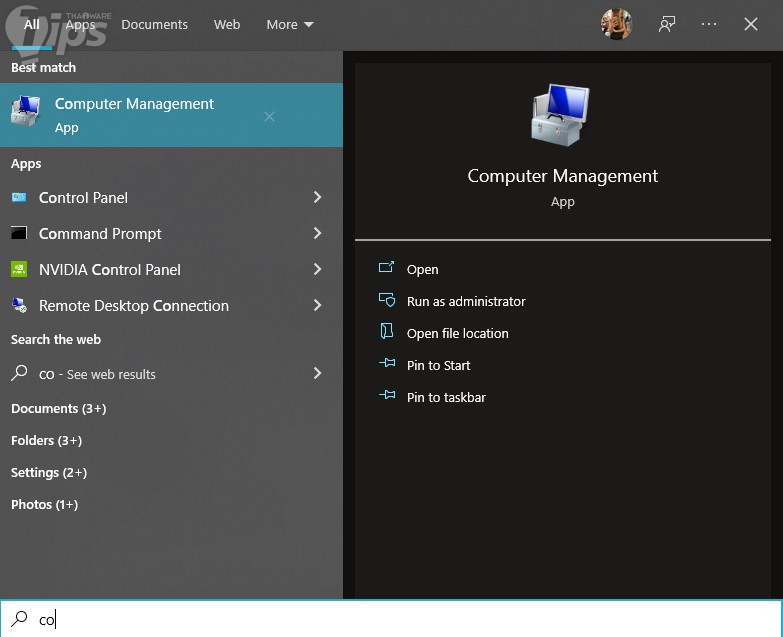783x637 pixels.
Task: Expand the Command Prompt result arrow
Action: pos(317,233)
